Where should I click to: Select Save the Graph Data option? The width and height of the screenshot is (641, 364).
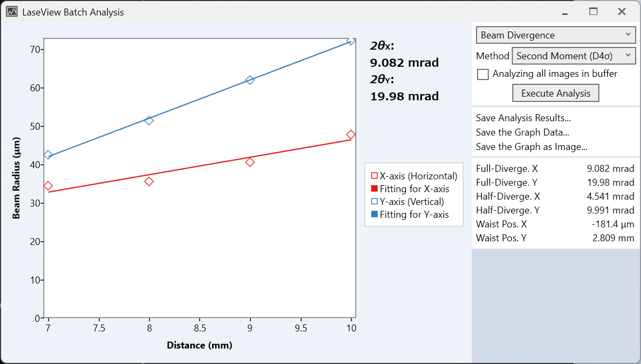[x=522, y=132]
